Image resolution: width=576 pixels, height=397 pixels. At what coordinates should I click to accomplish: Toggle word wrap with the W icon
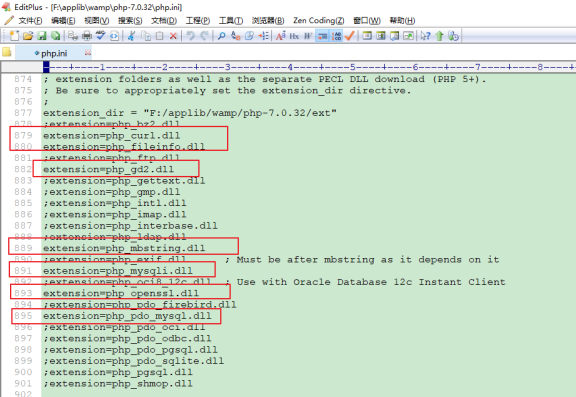tap(308, 36)
